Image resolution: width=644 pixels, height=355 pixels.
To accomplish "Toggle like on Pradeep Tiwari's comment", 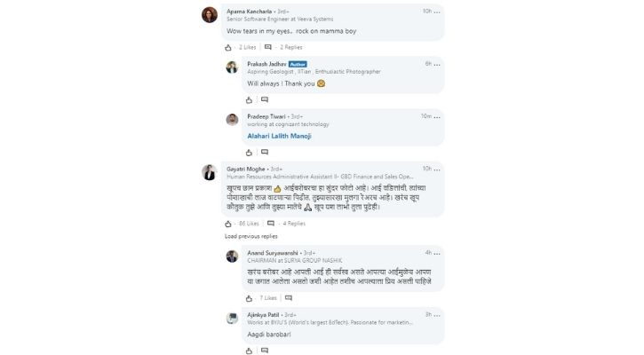I will [x=250, y=152].
